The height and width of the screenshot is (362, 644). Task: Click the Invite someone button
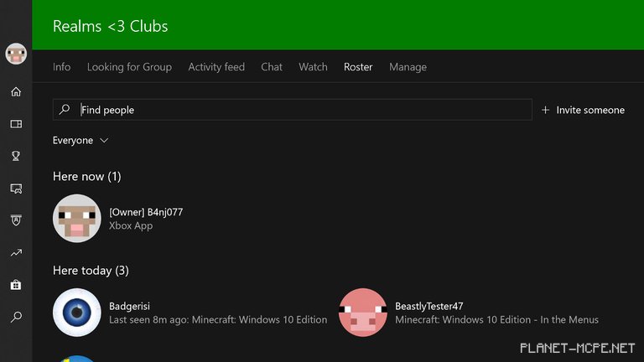pos(583,110)
